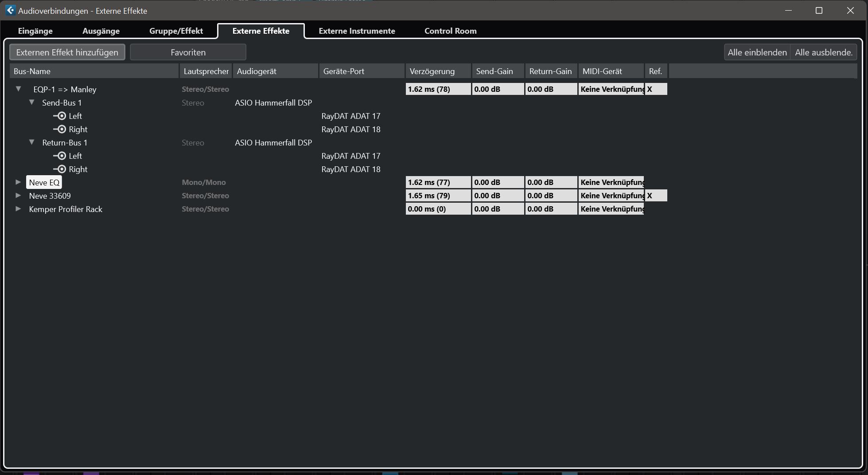Click the Send-Bus 1 Right channel connector icon

60,130
